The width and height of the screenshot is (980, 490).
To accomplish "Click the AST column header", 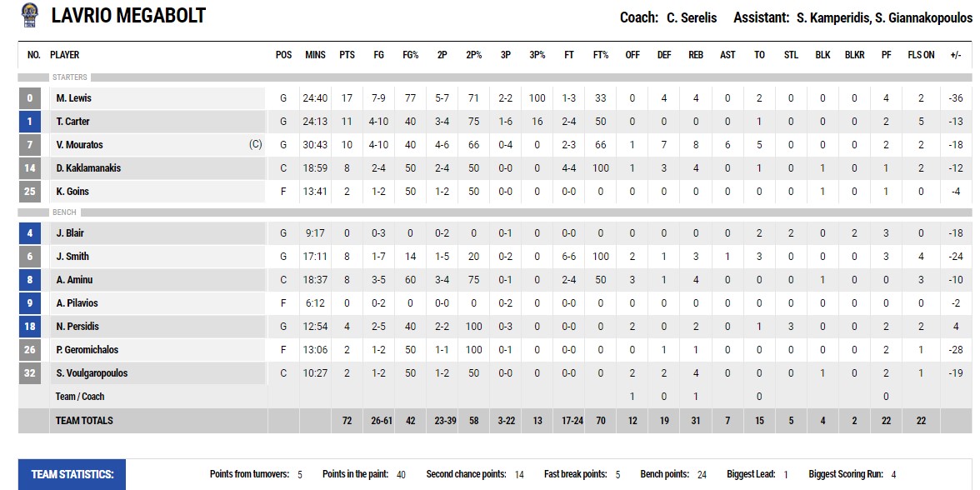I will tap(727, 55).
